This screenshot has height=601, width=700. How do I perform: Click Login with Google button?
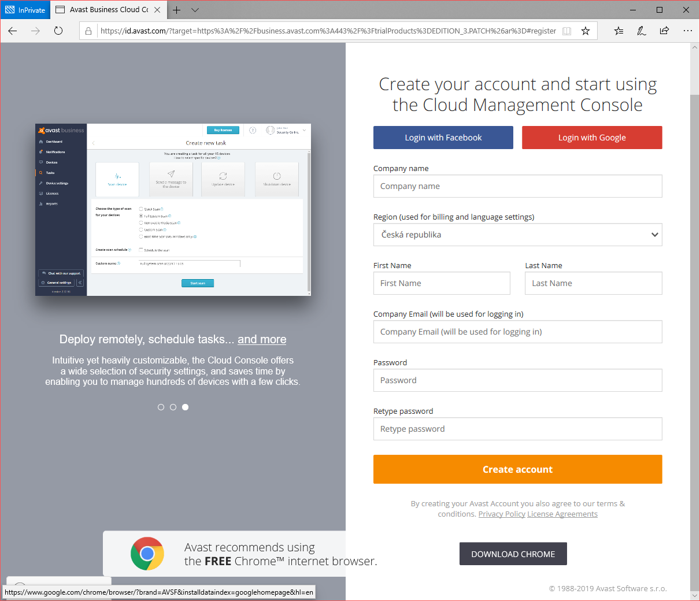pos(592,138)
